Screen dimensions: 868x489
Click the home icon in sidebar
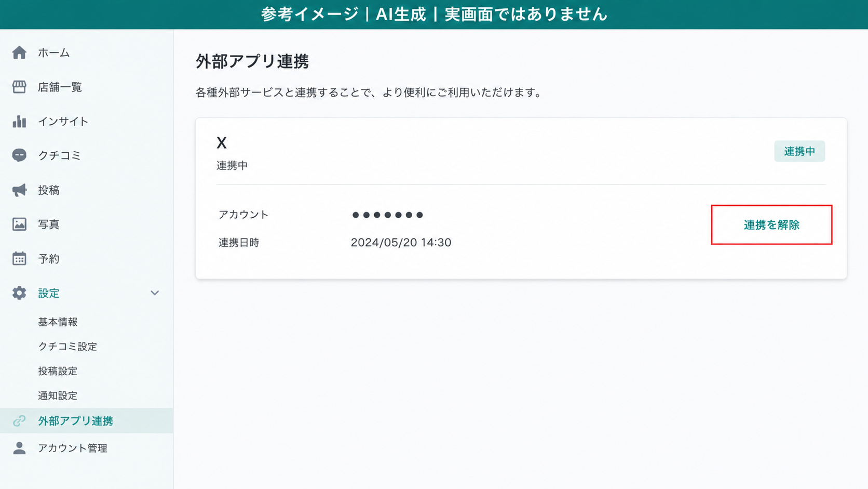(19, 52)
